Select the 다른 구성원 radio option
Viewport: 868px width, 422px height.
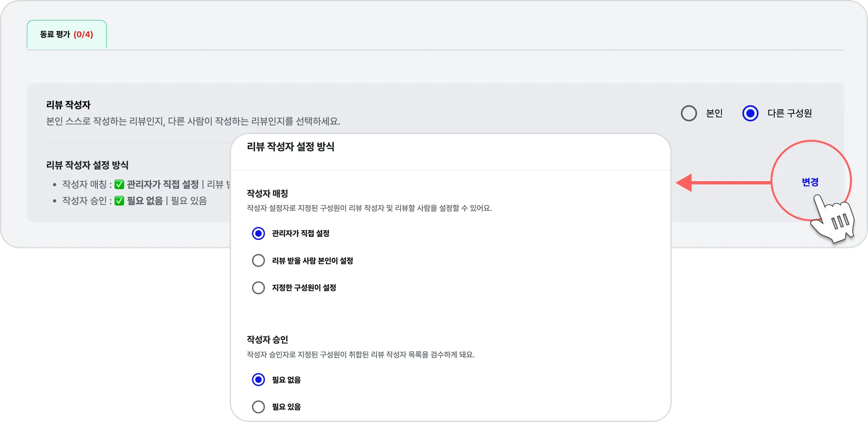pos(750,113)
